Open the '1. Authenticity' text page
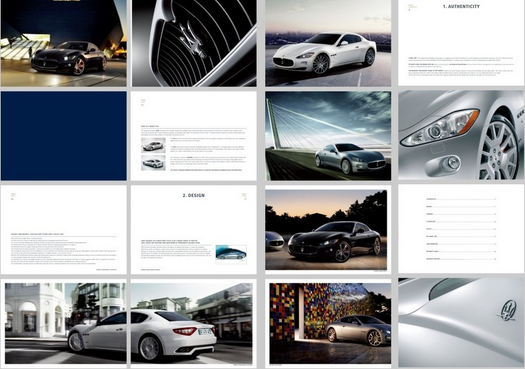Viewport: 525px width, 369px height. (x=461, y=43)
